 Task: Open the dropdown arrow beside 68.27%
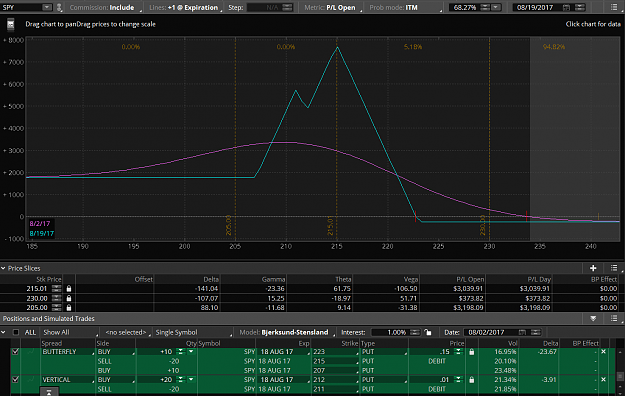495,7
